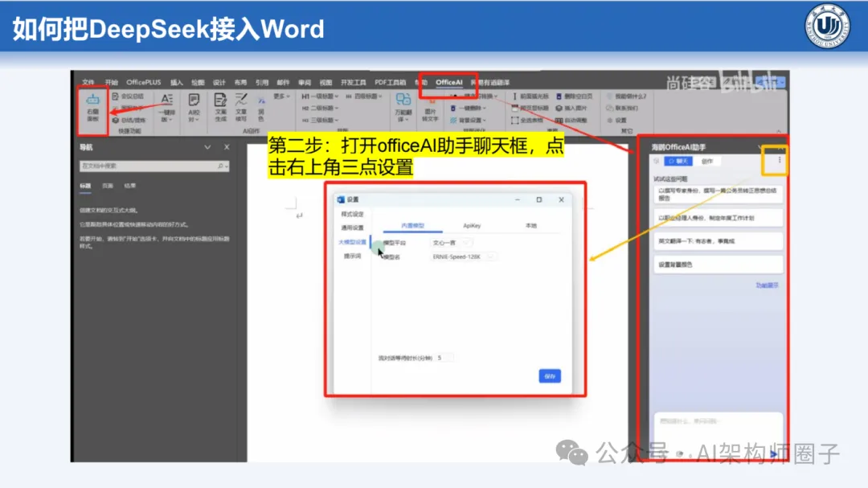Open 通用设置 in settings sidebar
The height and width of the screenshot is (488, 868).
352,228
